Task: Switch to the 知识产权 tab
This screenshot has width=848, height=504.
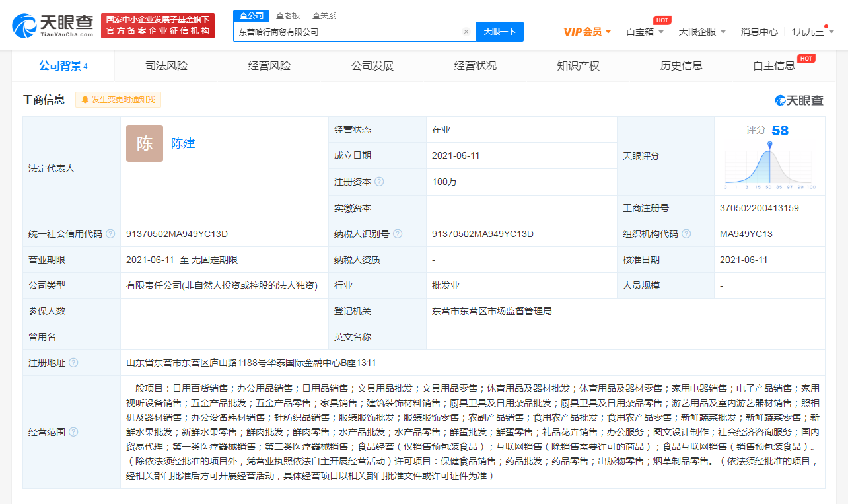Action: point(578,65)
